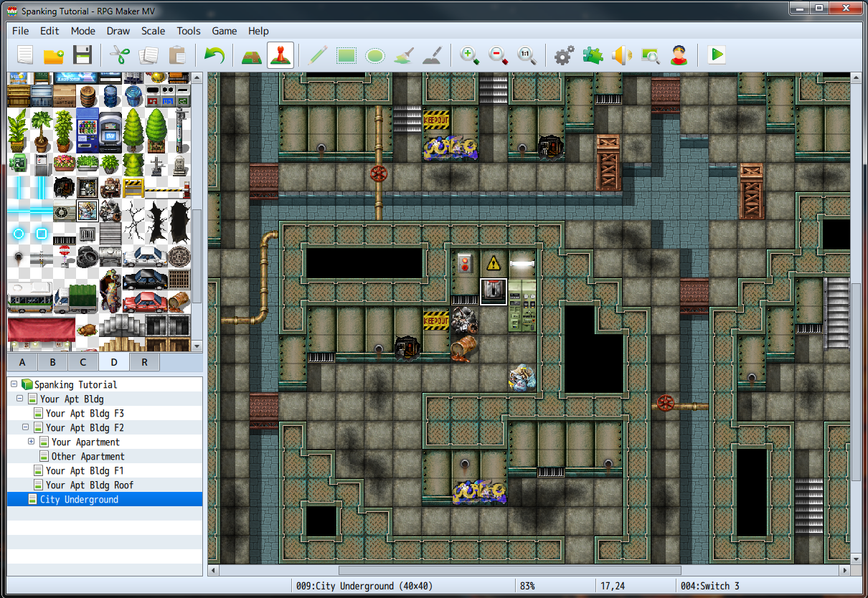Select City Underground map in tree
868x598 pixels.
[105, 499]
